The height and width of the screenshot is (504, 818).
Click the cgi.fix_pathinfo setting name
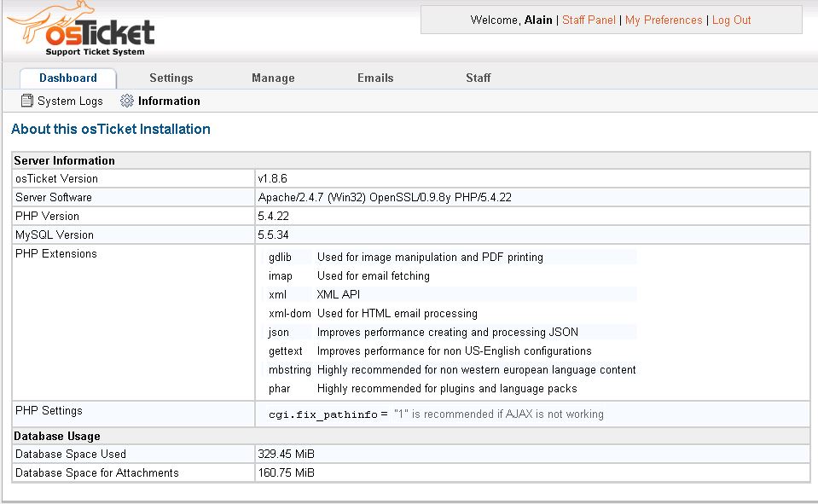(x=323, y=414)
